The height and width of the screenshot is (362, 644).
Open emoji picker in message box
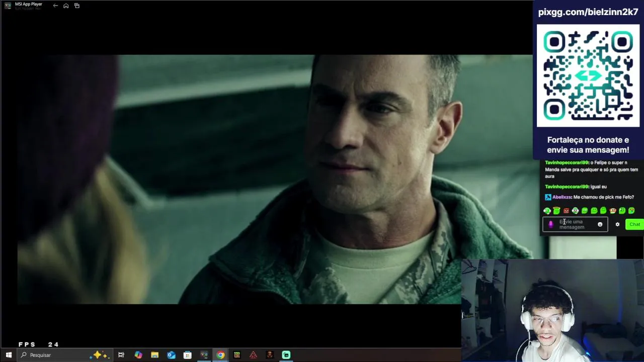[x=600, y=224]
